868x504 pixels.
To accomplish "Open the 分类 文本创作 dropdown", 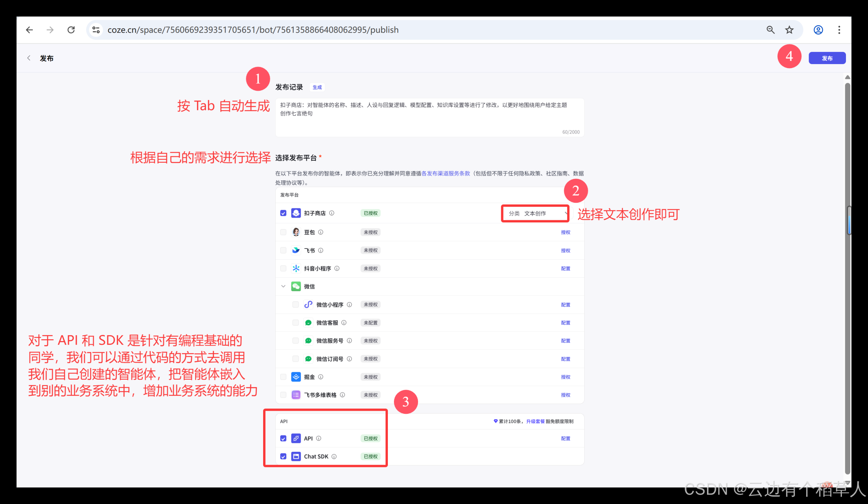I will (535, 213).
